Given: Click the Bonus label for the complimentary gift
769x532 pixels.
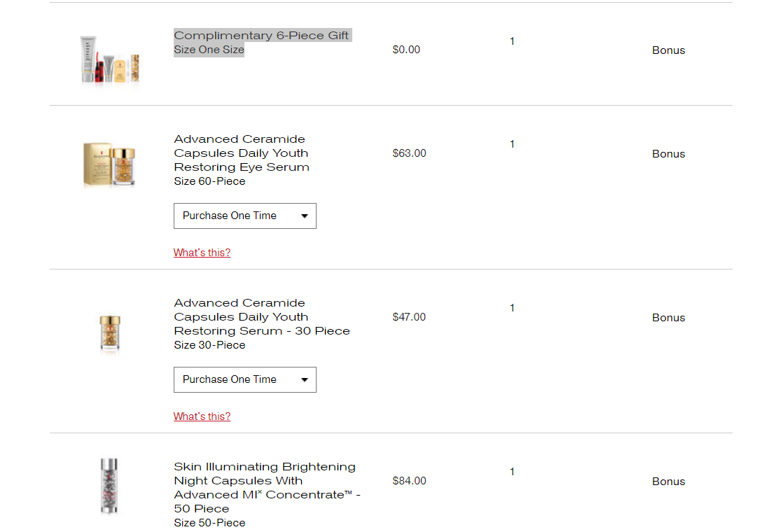Looking at the screenshot, I should click(668, 50).
